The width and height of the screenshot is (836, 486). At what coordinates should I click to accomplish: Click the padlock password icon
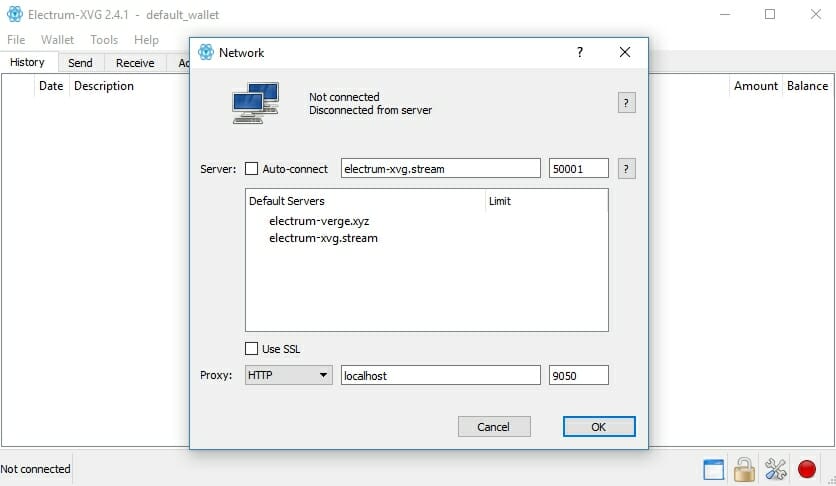(744, 469)
